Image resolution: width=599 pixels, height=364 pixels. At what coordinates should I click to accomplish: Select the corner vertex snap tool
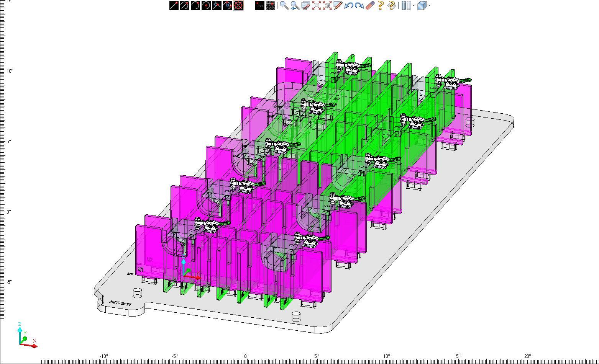pos(217,5)
